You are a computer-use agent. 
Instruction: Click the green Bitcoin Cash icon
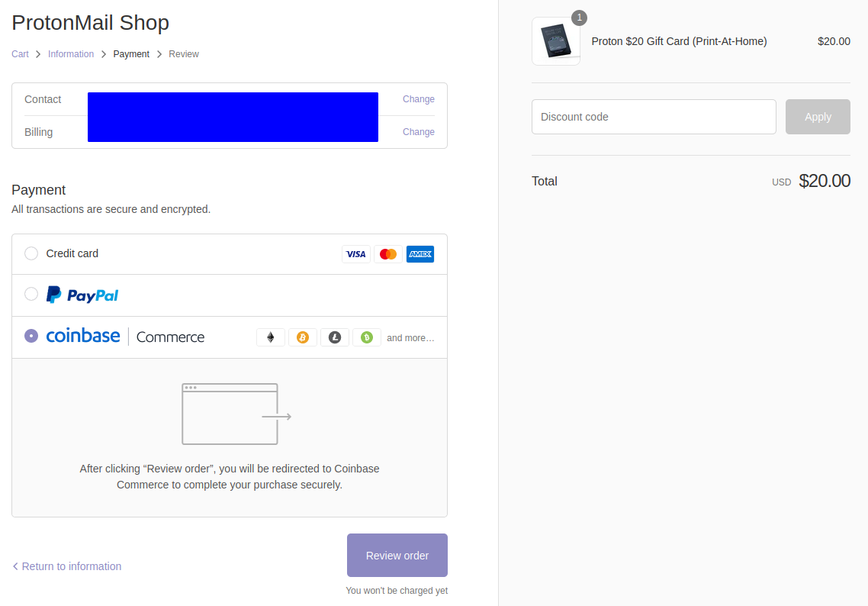tap(366, 337)
